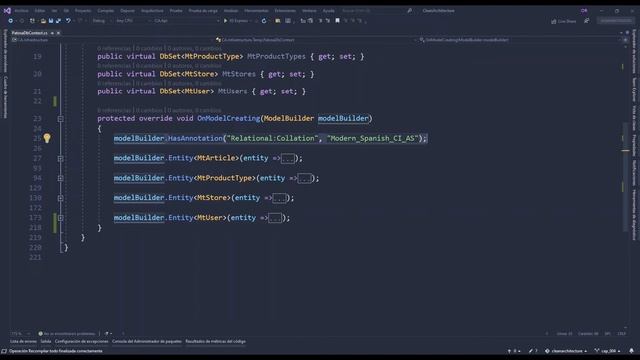Click the navigate backward toolbar icon

[x=11, y=21]
